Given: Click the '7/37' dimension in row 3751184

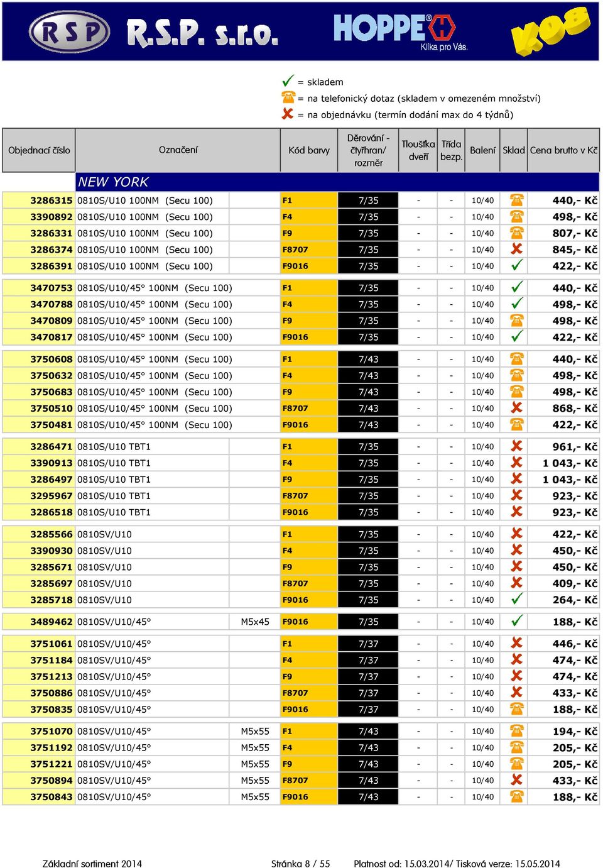Looking at the screenshot, I should pyautogui.click(x=368, y=661).
